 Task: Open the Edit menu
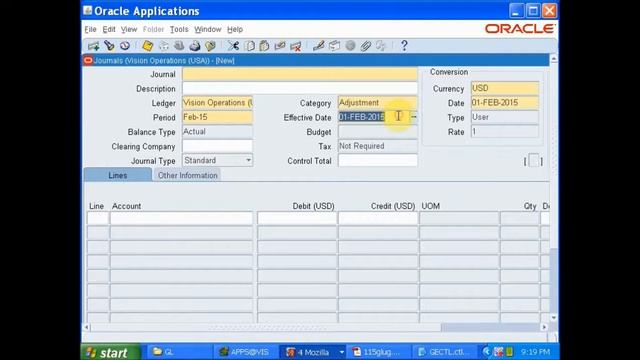pyautogui.click(x=109, y=29)
